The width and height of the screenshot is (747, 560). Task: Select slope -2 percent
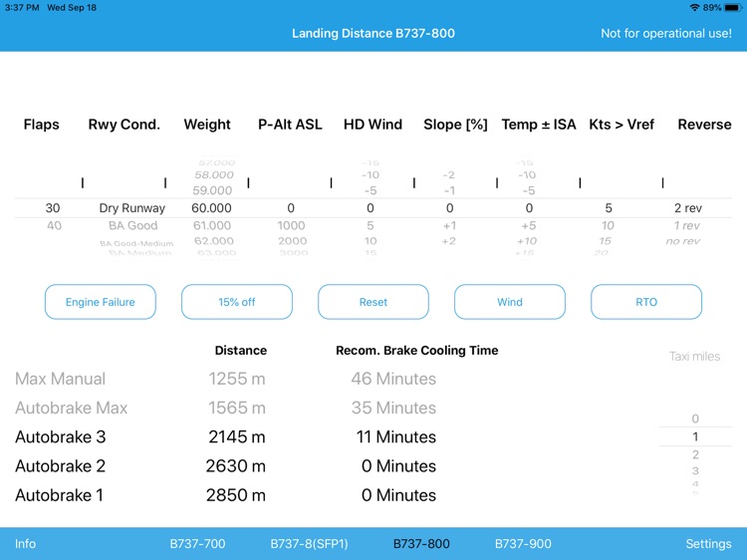pyautogui.click(x=449, y=175)
